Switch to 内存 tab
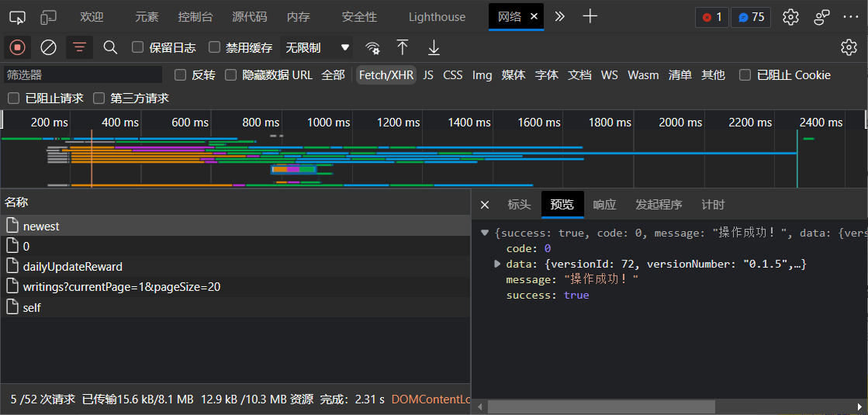868x415 pixels. [298, 17]
